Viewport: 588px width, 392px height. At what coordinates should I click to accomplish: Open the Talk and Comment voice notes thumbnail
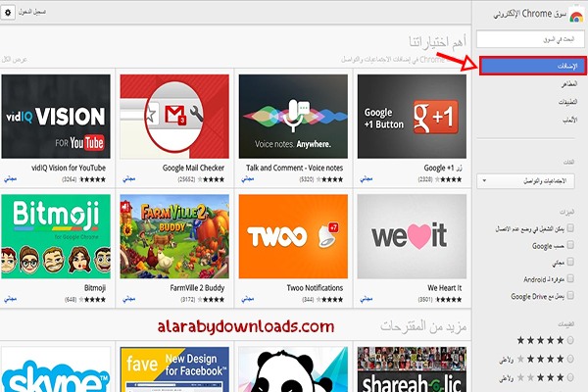(x=293, y=117)
